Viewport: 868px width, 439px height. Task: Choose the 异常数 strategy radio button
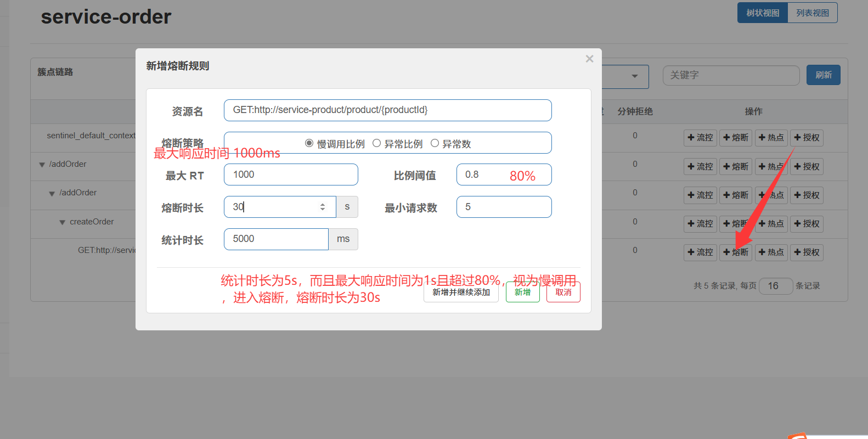[x=435, y=143]
